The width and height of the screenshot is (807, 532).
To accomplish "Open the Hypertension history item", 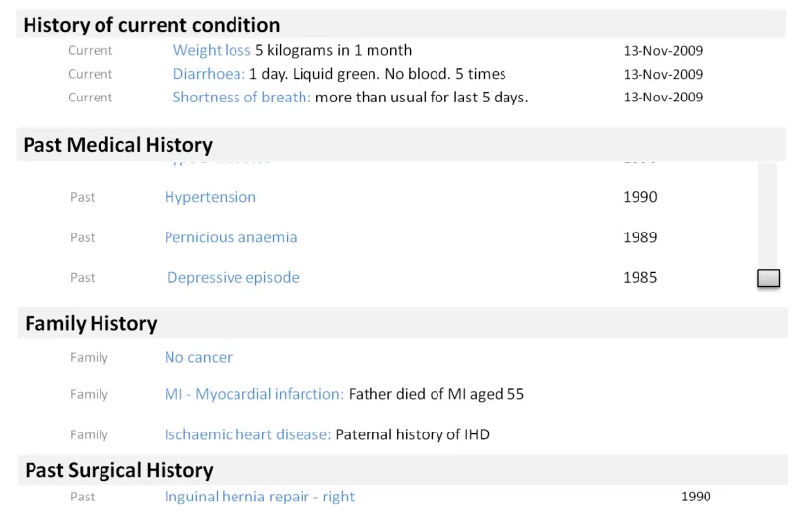I will pos(210,197).
